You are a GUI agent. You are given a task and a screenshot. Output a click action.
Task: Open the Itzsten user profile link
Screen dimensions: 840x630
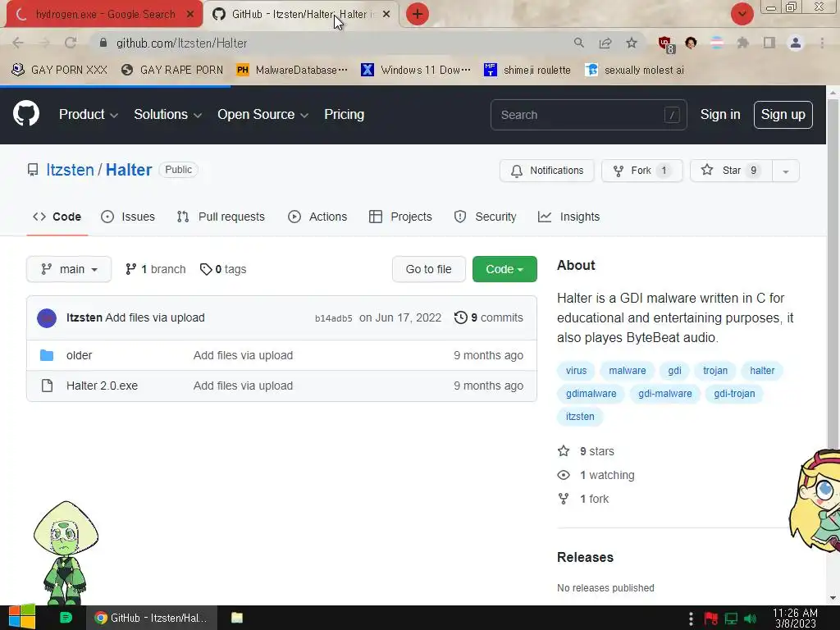(70, 170)
